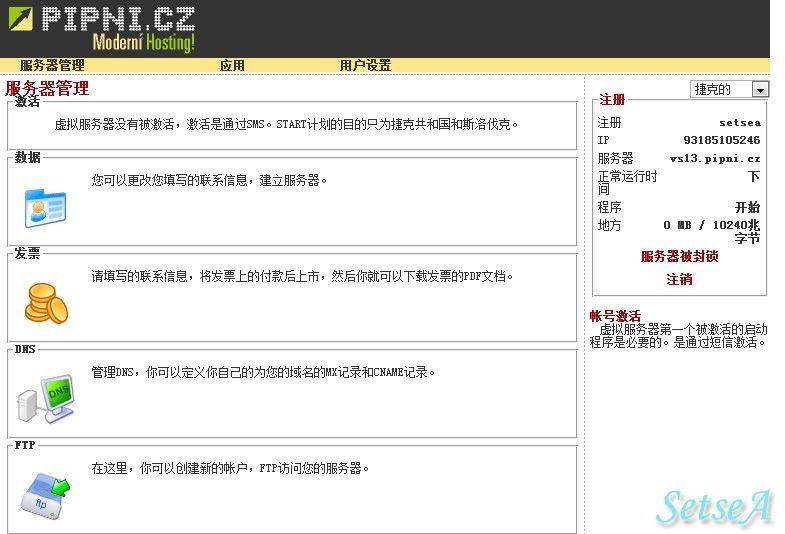Click the 激活 section title

coord(27,102)
